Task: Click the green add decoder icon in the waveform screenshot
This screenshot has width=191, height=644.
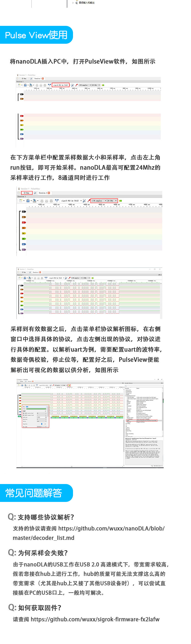Action: (x=93, y=278)
